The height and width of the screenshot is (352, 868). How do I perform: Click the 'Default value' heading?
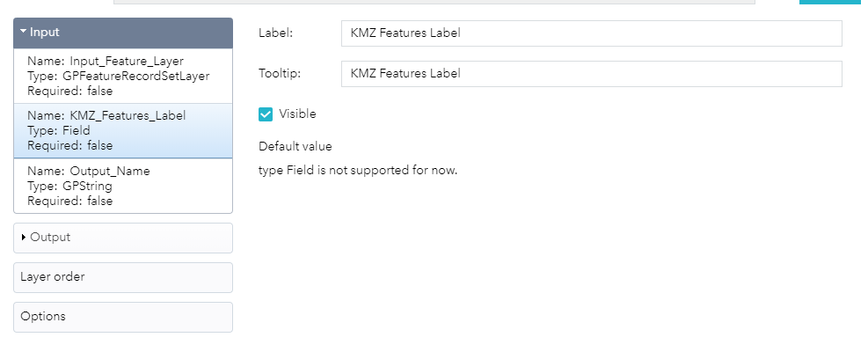(295, 146)
